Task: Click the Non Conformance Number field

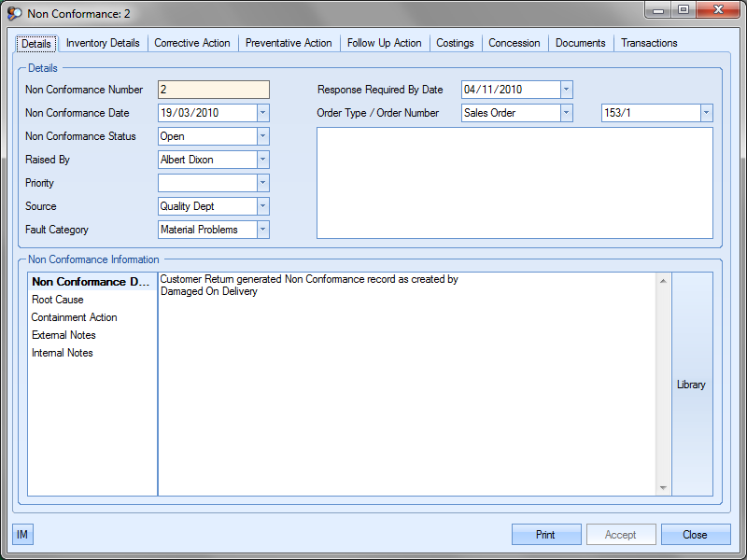Action: coord(214,90)
